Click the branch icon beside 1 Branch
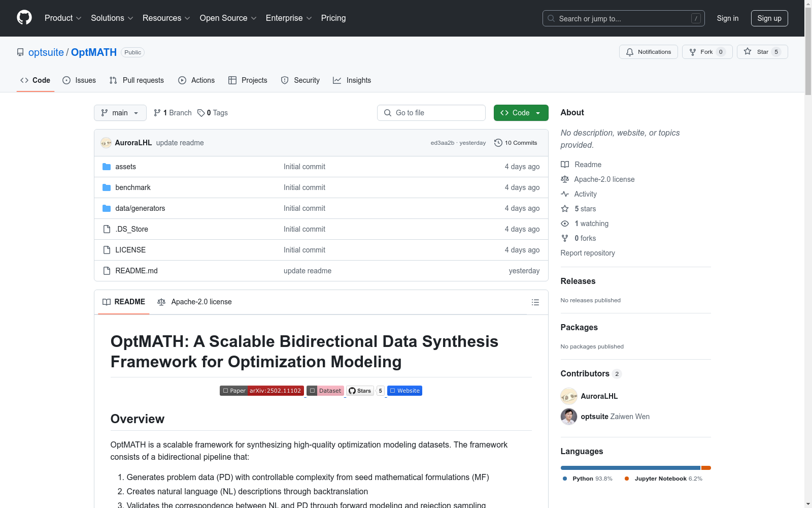The height and width of the screenshot is (508, 812). pos(157,113)
